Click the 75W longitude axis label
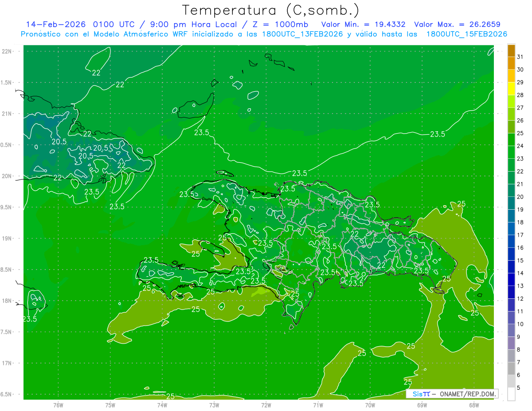This screenshot has width=532, height=411. (x=110, y=405)
